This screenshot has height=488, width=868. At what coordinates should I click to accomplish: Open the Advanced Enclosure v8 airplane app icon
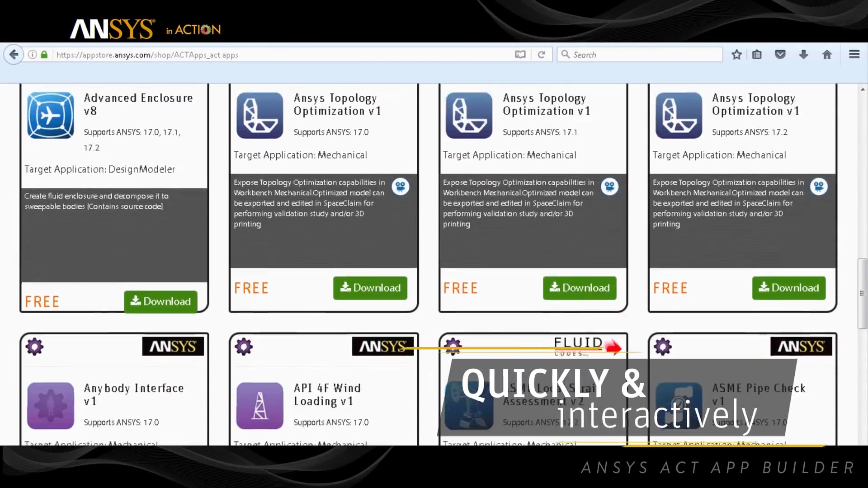pyautogui.click(x=50, y=116)
